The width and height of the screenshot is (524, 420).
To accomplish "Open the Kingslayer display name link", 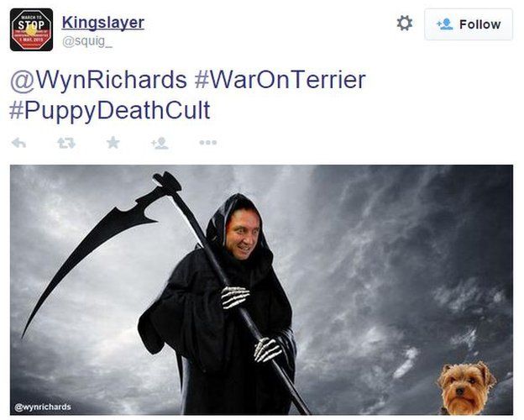I will pos(103,23).
